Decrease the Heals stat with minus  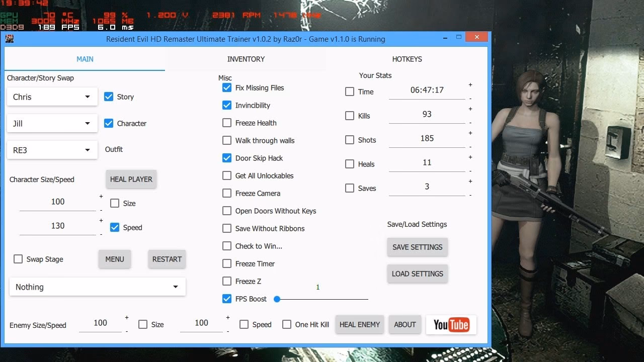tap(470, 171)
